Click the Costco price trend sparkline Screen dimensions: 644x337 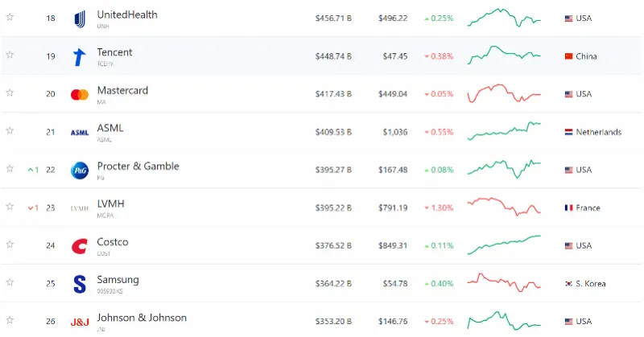[505, 245]
